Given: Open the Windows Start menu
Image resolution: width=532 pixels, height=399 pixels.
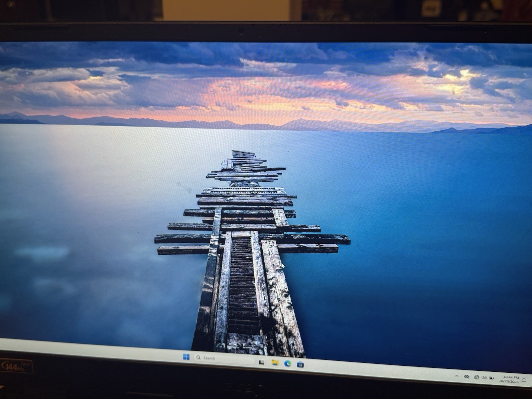Looking at the screenshot, I should (x=186, y=357).
